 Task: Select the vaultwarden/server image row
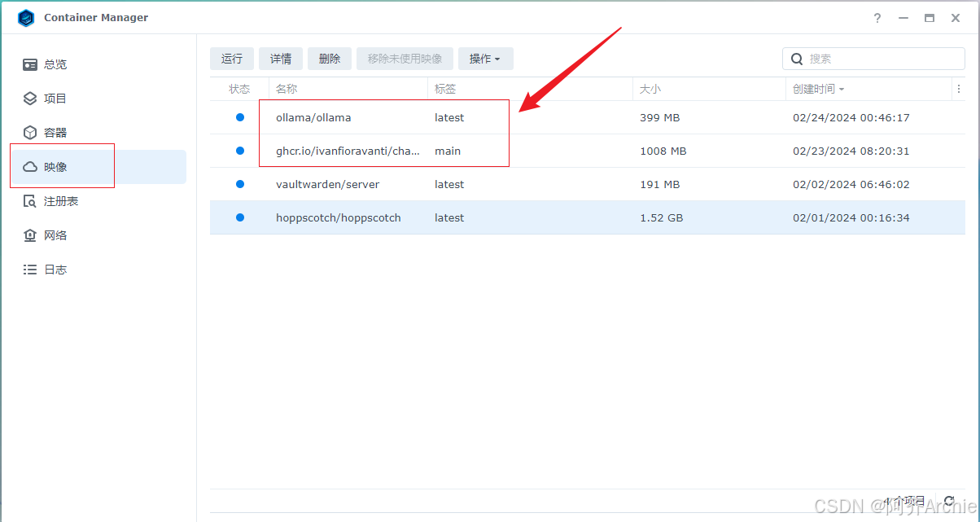(x=327, y=184)
